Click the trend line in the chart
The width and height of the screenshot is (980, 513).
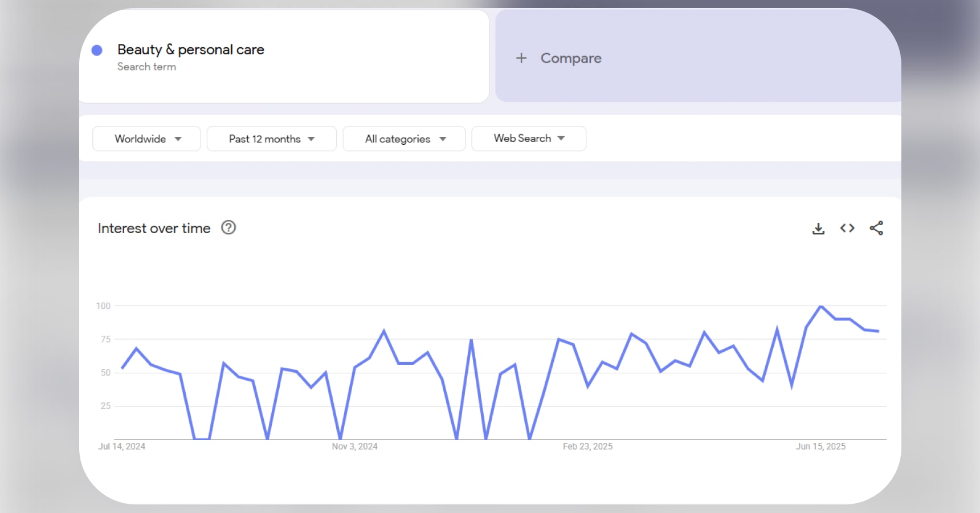tap(384, 330)
